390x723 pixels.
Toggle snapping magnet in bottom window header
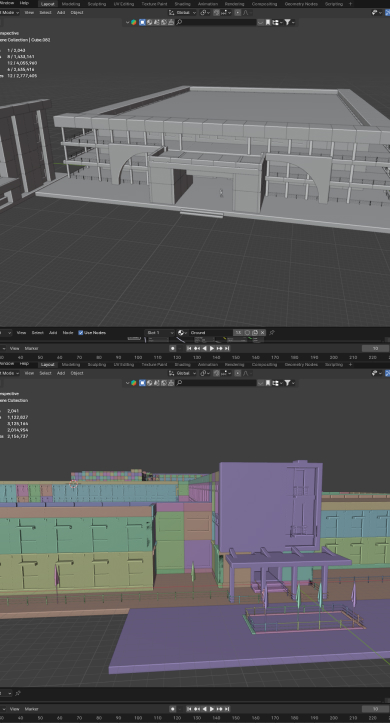coord(217,373)
